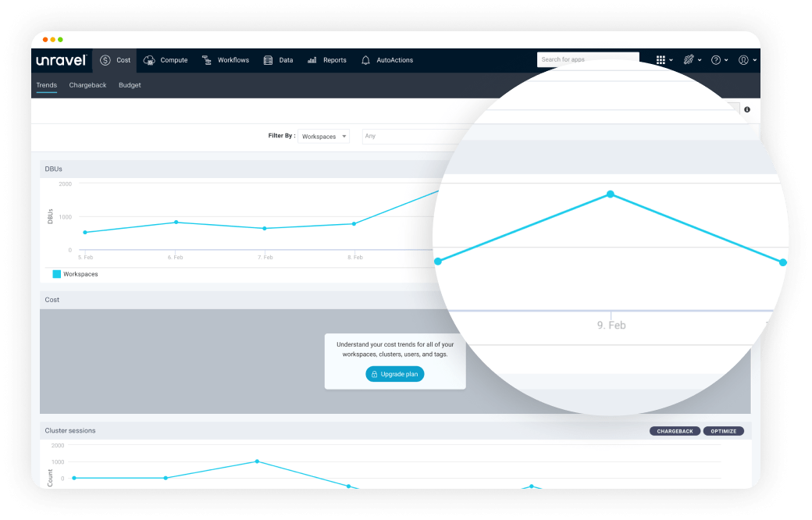
Task: Click the Cluster sessions panel title
Action: 70,430
